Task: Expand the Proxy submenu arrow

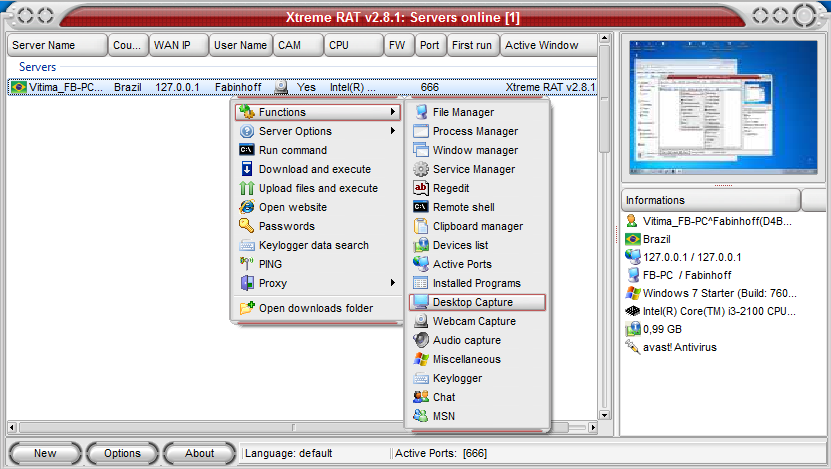Action: [393, 283]
